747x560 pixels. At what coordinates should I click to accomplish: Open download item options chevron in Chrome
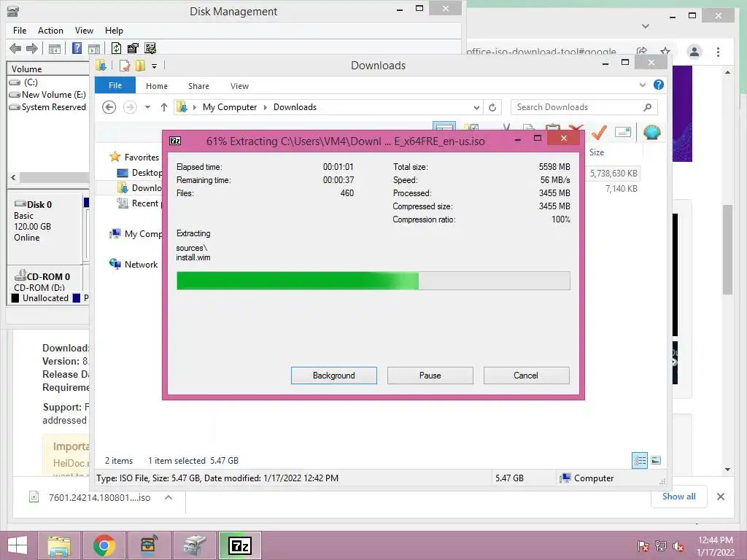click(169, 497)
